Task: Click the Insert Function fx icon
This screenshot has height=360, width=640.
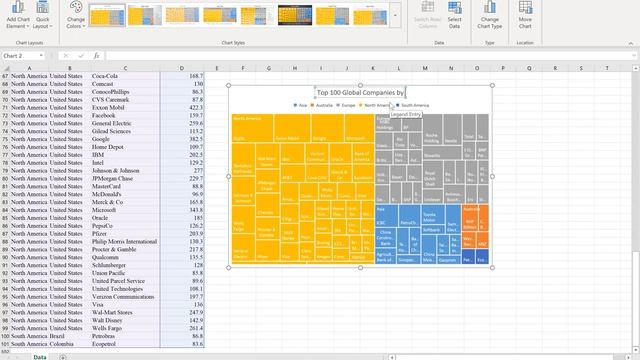Action: coord(96,56)
